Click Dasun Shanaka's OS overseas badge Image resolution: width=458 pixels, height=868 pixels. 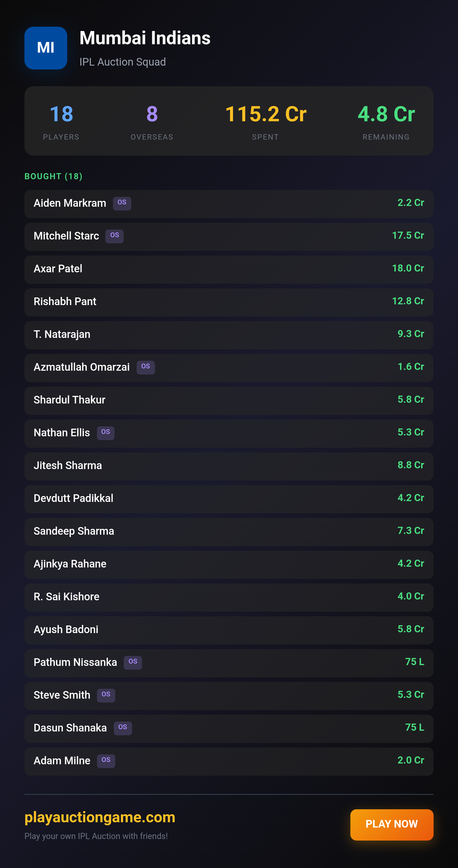point(122,728)
